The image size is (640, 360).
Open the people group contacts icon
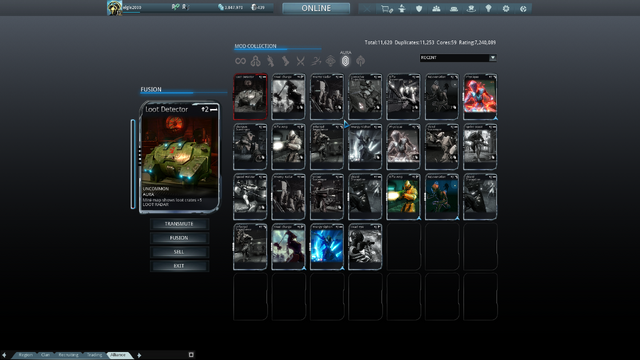coord(436,9)
